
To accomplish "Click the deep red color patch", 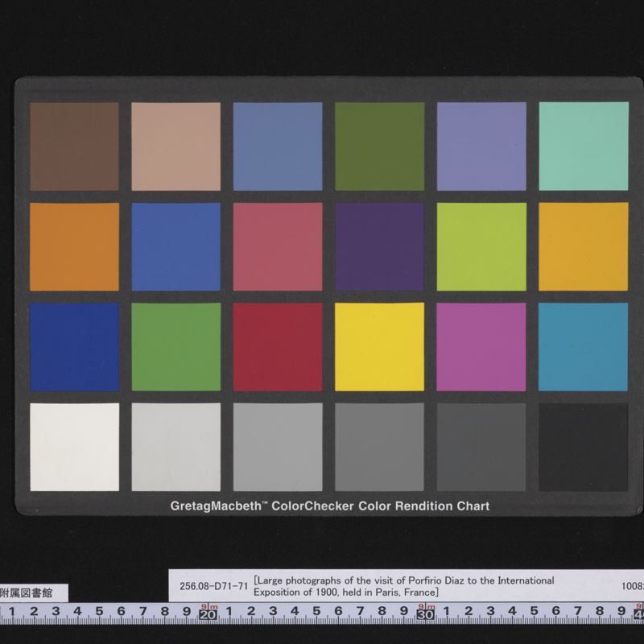I will click(x=278, y=346).
